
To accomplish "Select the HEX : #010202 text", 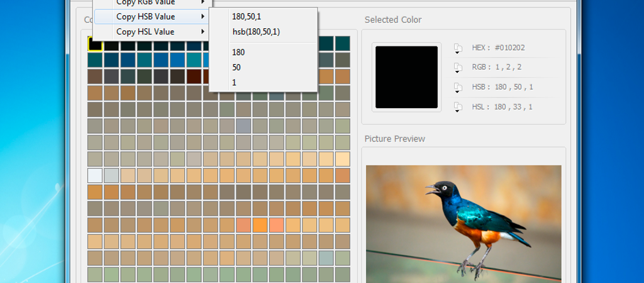I will [x=498, y=48].
